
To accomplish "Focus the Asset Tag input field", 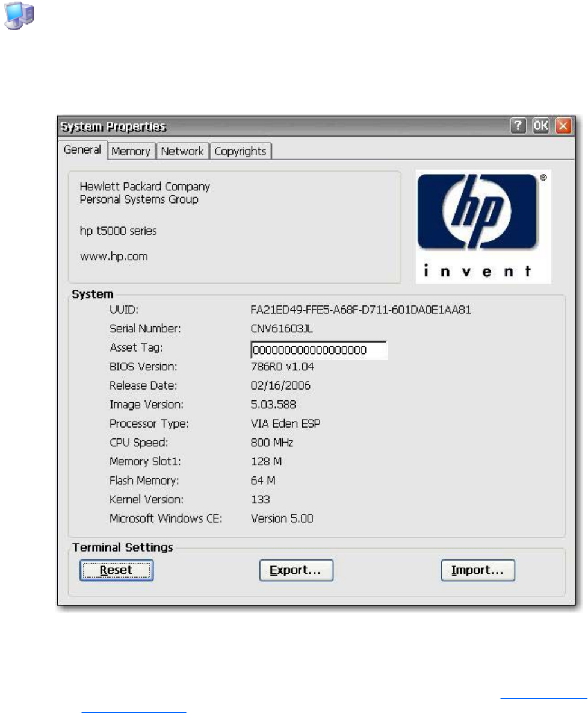I will (319, 350).
